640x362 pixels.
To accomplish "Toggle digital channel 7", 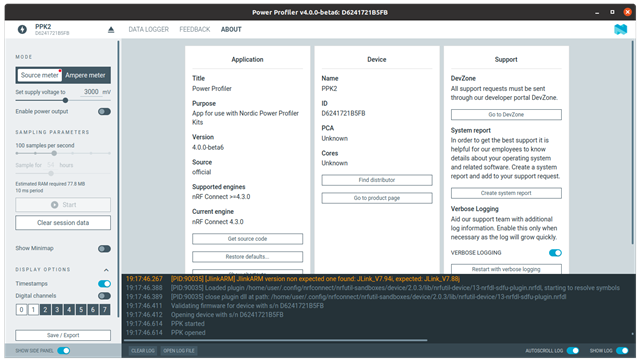I will (104, 310).
